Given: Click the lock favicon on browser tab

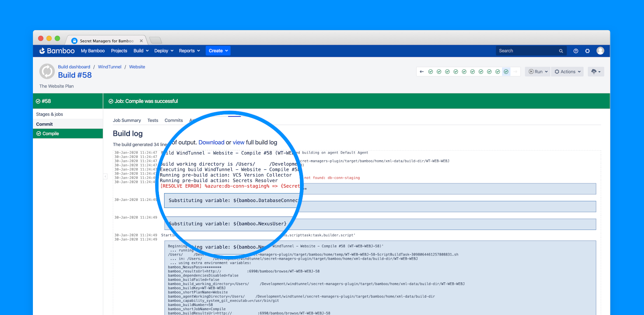Looking at the screenshot, I should coord(74,41).
